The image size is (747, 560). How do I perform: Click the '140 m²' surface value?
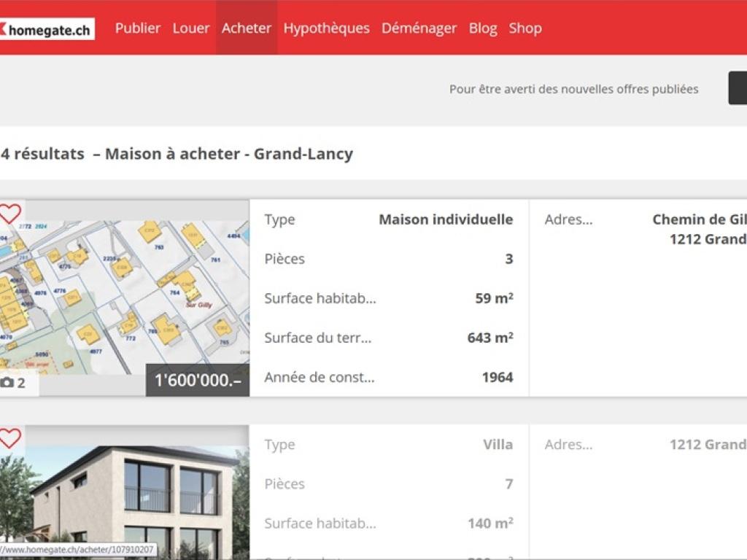[490, 524]
